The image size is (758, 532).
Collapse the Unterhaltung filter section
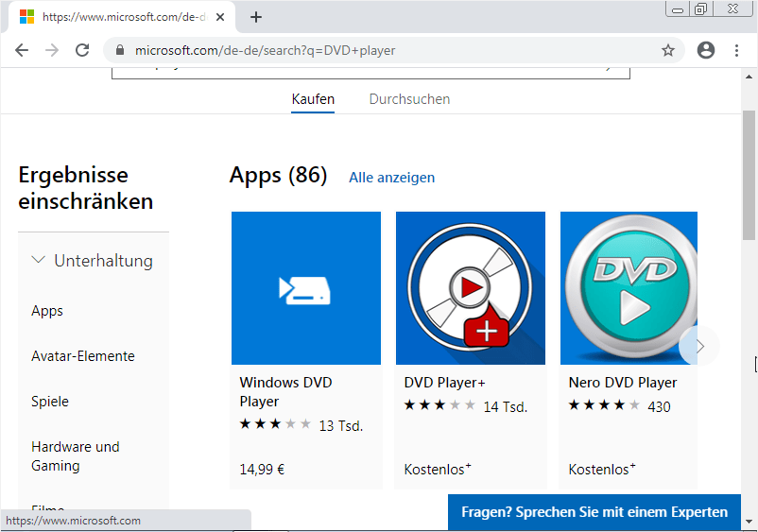[92, 261]
